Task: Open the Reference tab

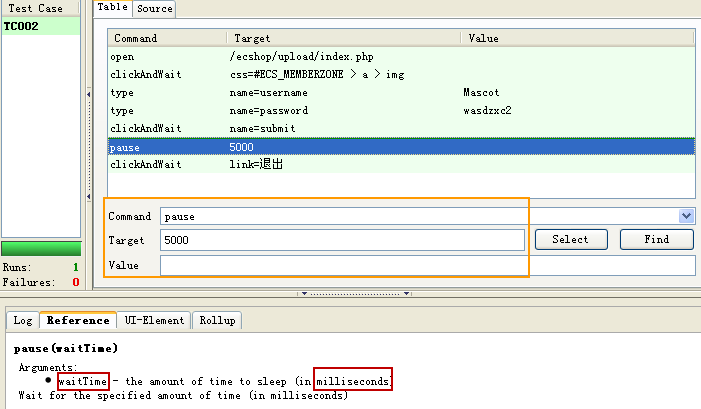Action: coord(78,320)
